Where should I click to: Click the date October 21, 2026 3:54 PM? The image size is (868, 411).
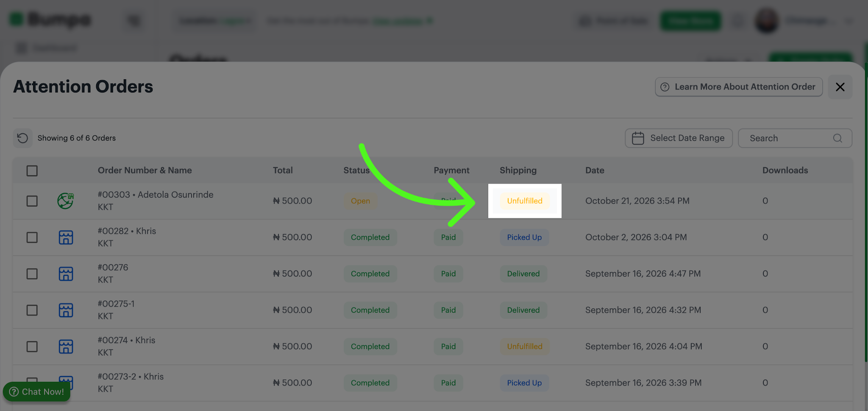click(637, 201)
